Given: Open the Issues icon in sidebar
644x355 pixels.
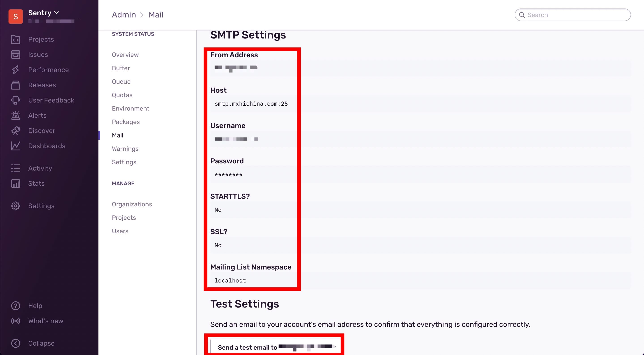Looking at the screenshot, I should pos(15,54).
